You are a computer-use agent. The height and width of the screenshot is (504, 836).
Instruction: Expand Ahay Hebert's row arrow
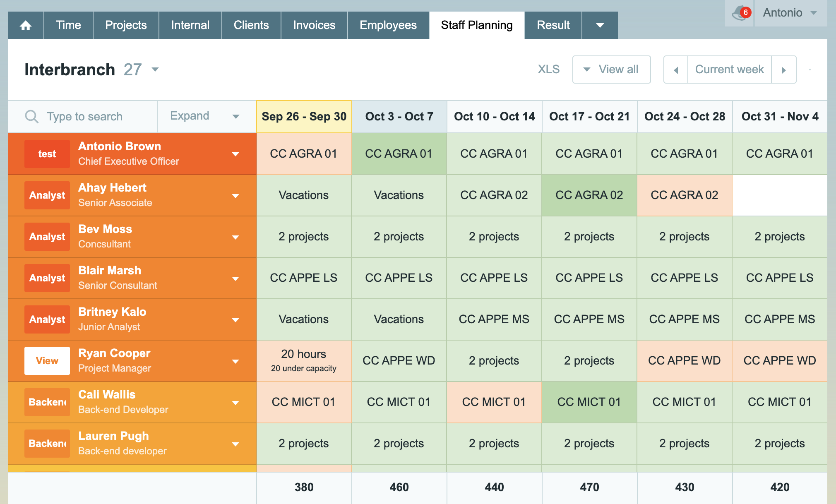[x=235, y=196]
